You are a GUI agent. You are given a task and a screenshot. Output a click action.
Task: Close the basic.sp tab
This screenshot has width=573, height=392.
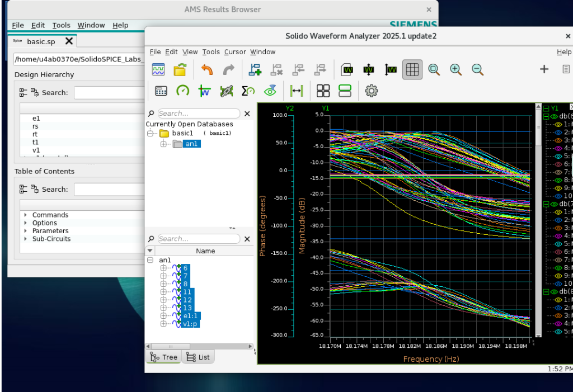[69, 41]
